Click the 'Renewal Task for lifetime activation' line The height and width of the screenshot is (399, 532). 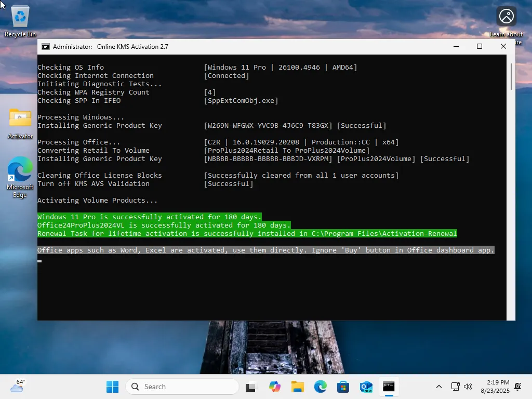click(x=247, y=233)
